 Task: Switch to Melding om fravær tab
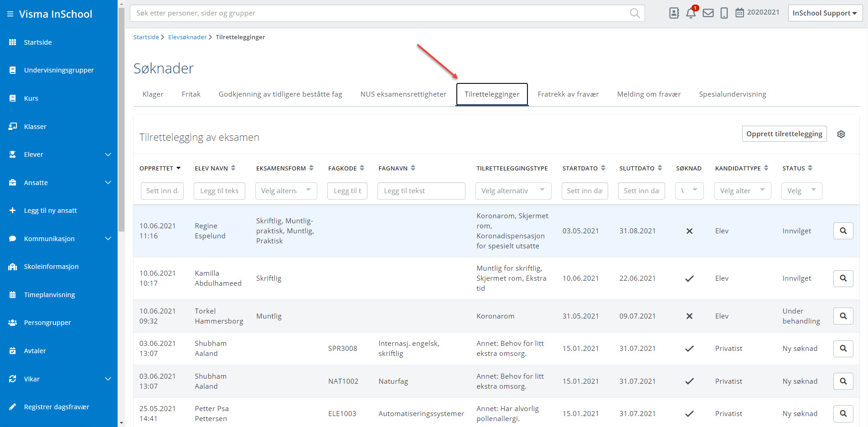pos(649,94)
